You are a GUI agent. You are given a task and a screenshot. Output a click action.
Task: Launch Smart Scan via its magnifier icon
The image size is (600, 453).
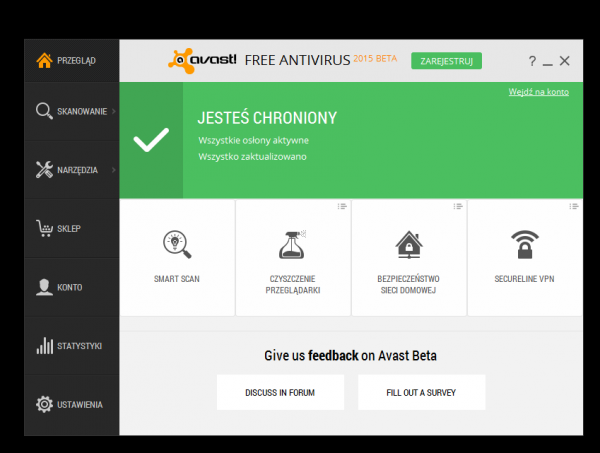pyautogui.click(x=177, y=244)
